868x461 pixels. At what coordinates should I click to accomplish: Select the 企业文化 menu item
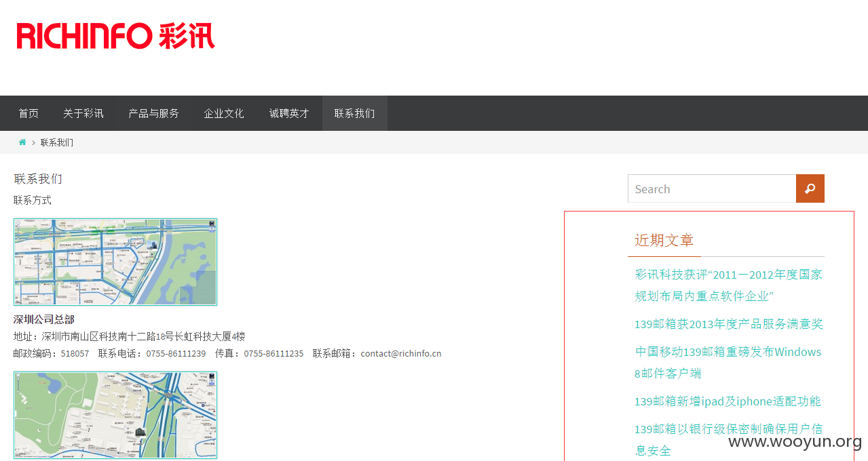[224, 113]
